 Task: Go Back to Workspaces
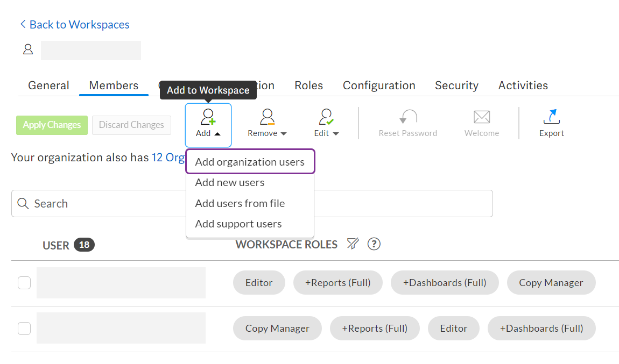(x=74, y=24)
